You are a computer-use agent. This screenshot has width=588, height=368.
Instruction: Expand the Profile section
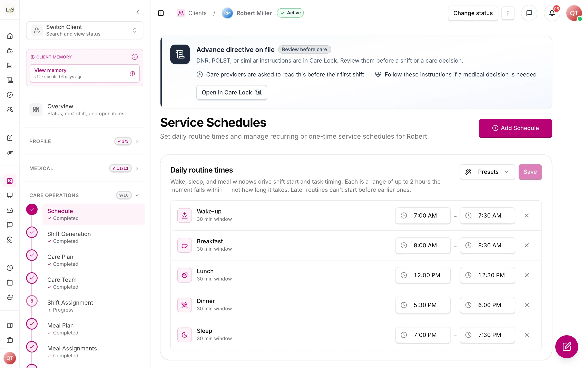pos(85,141)
